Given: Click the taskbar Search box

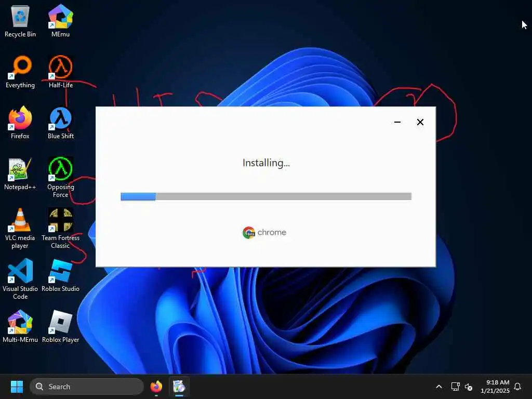Looking at the screenshot, I should point(87,387).
